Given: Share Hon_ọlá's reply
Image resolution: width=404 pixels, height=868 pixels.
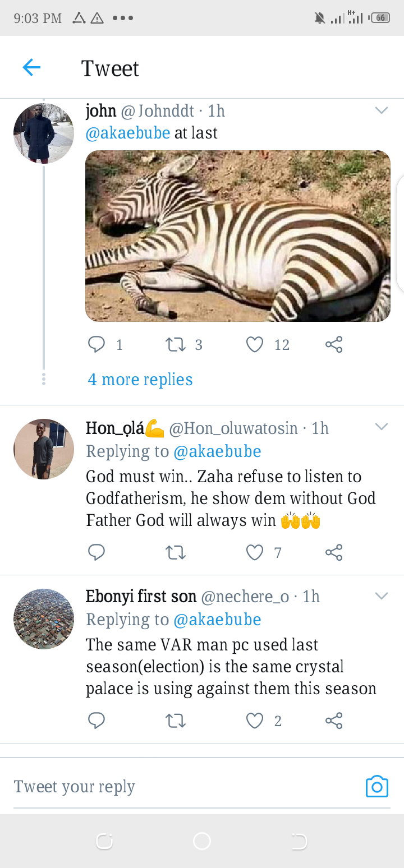Looking at the screenshot, I should [x=334, y=553].
